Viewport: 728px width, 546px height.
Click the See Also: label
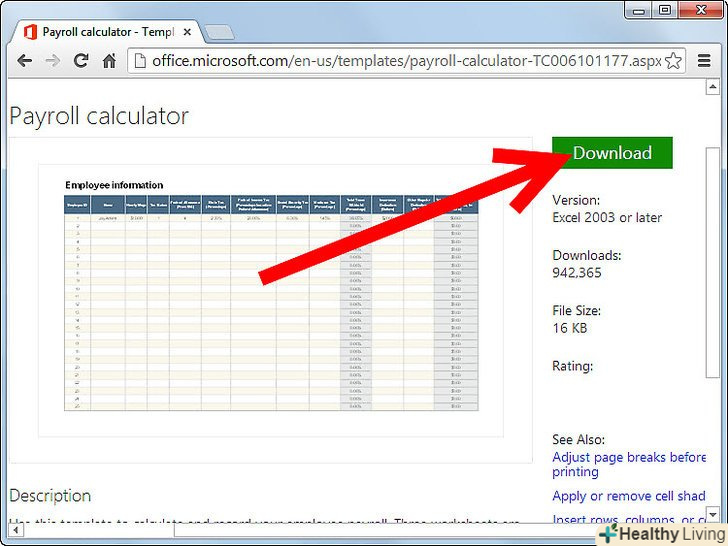578,439
